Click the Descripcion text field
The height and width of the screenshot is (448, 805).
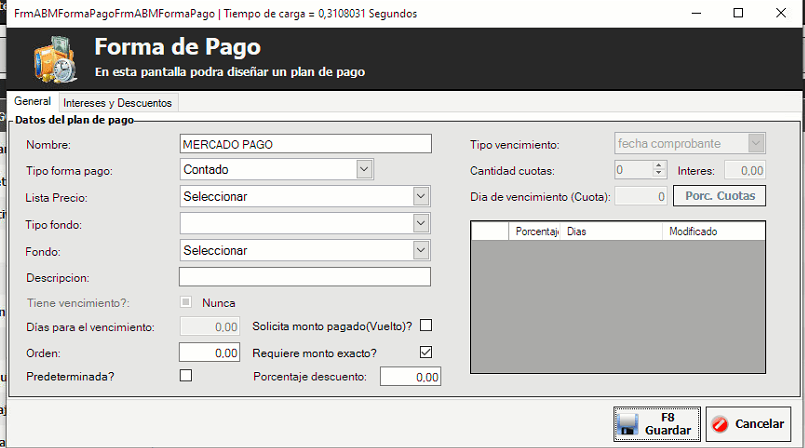point(305,277)
